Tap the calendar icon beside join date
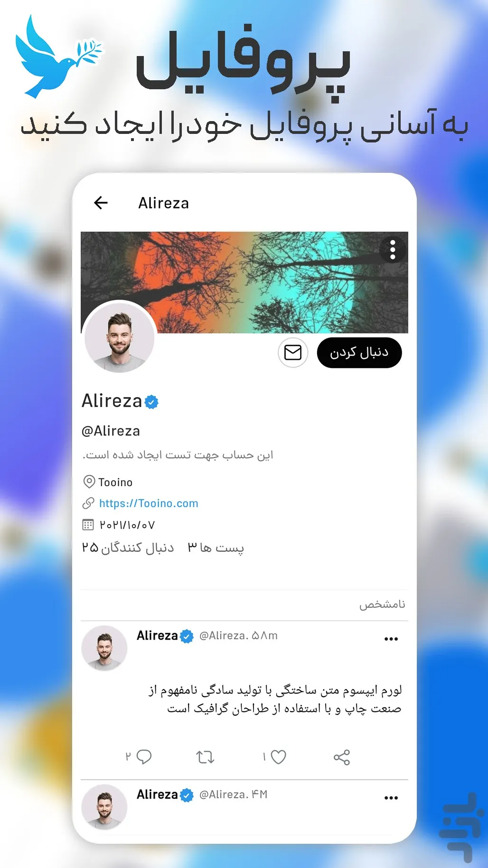The height and width of the screenshot is (868, 488). (88, 525)
